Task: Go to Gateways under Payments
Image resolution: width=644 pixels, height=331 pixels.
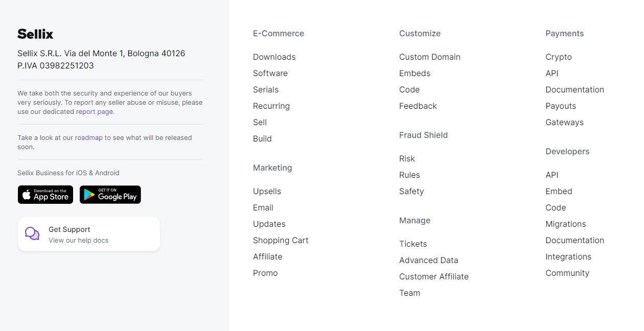Action: tap(564, 122)
